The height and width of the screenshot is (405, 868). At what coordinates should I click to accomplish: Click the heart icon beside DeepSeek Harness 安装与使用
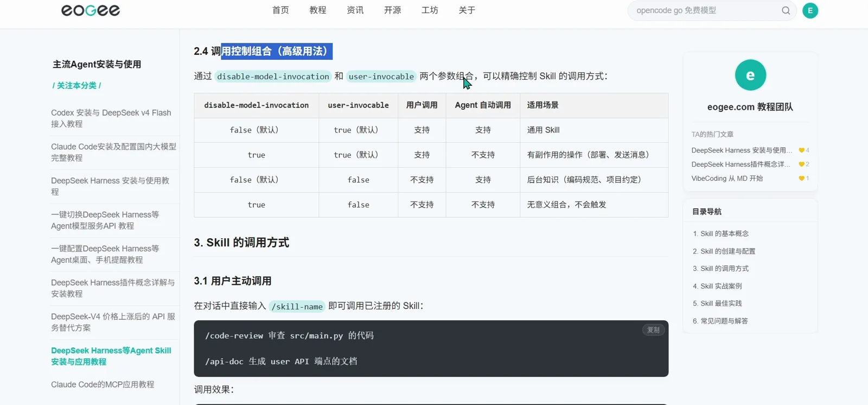point(801,150)
